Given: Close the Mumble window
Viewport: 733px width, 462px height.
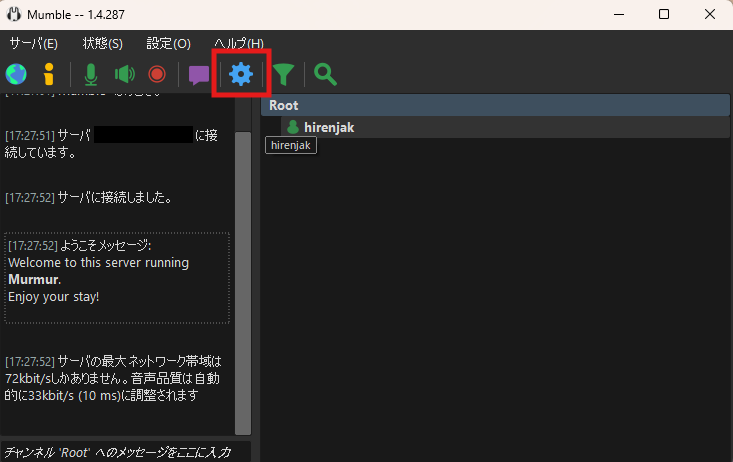Looking at the screenshot, I should 710,14.
